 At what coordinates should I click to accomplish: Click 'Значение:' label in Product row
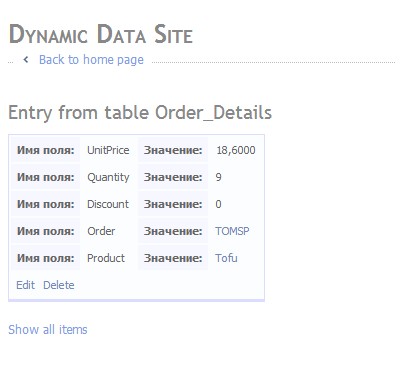coord(173,258)
